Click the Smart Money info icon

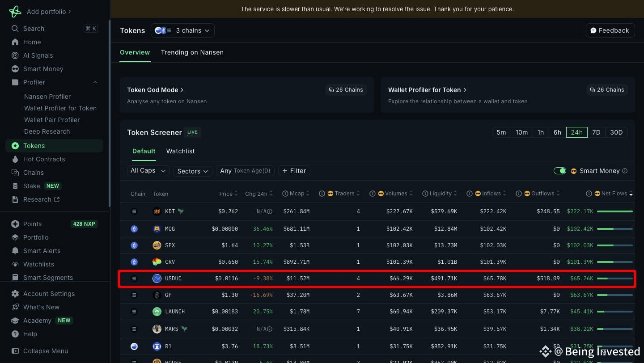coord(625,171)
